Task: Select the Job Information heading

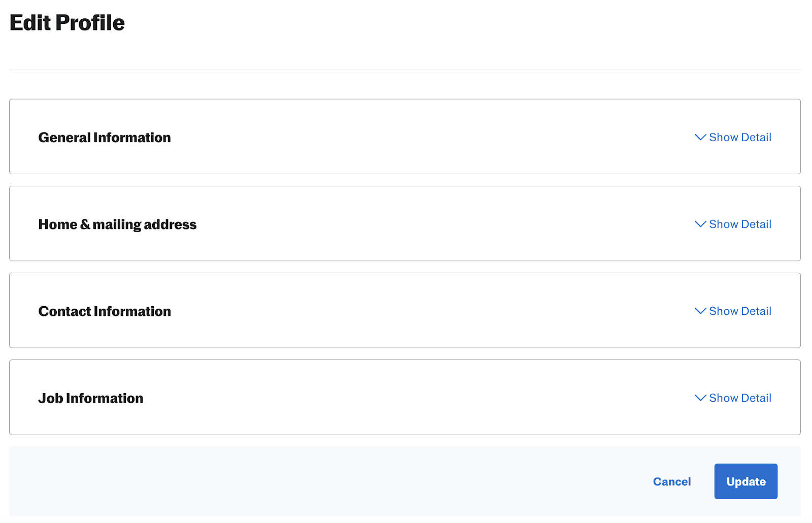Action: click(x=91, y=398)
